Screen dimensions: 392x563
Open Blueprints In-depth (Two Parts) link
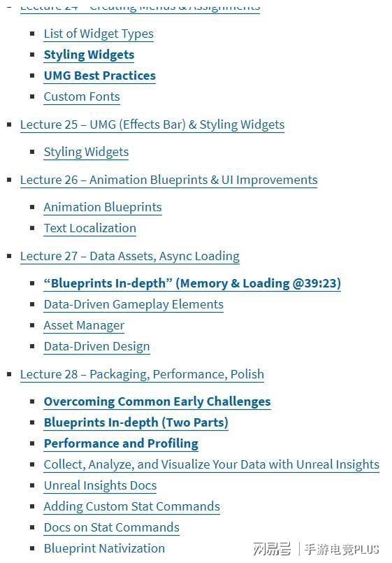[136, 422]
